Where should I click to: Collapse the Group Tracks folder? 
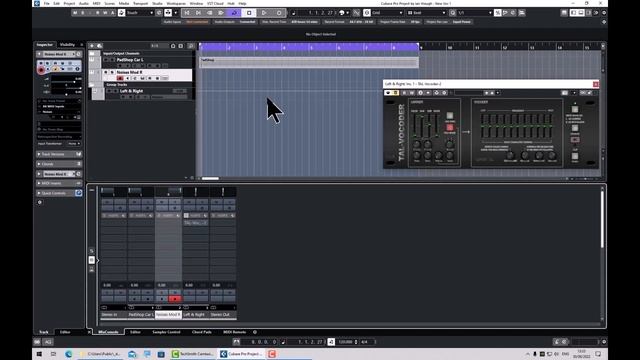coord(92,84)
